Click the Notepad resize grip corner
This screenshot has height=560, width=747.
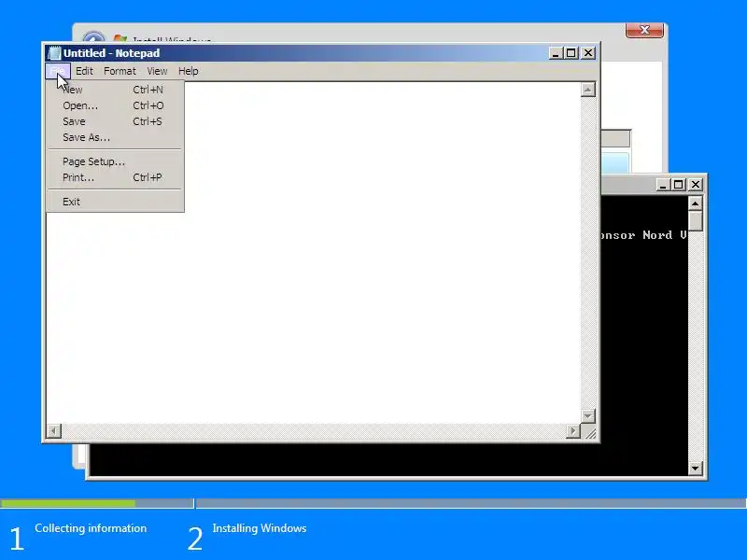(x=590, y=432)
